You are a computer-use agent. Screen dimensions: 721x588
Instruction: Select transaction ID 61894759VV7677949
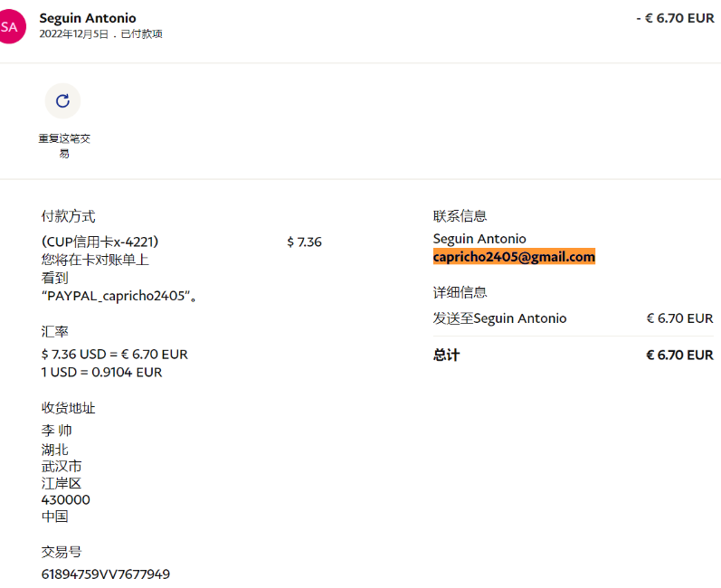pos(105,574)
